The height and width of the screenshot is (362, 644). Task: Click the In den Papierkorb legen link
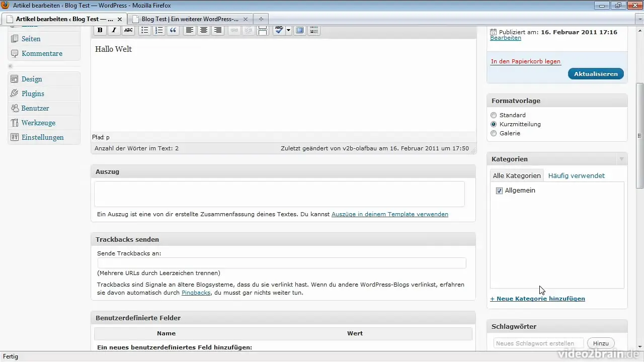click(526, 61)
